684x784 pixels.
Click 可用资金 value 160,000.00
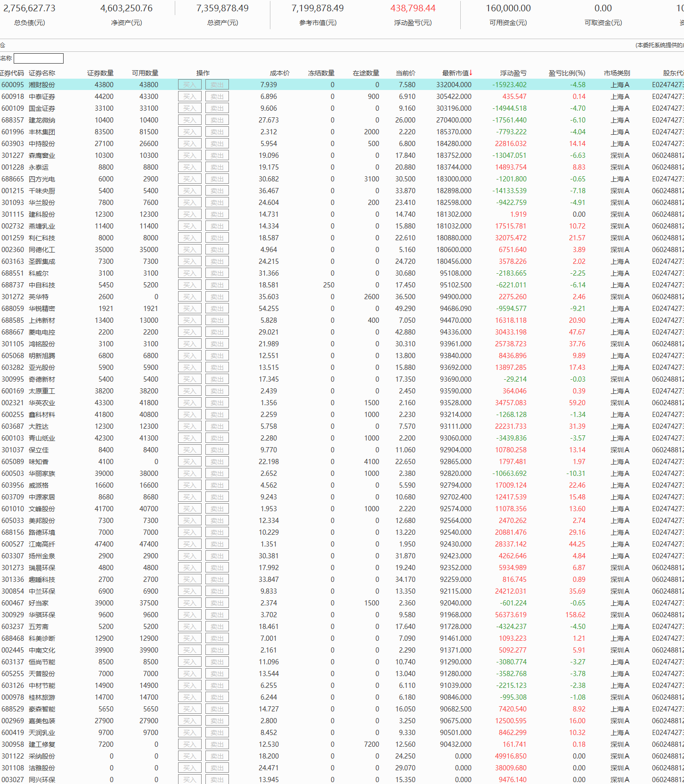pos(508,8)
